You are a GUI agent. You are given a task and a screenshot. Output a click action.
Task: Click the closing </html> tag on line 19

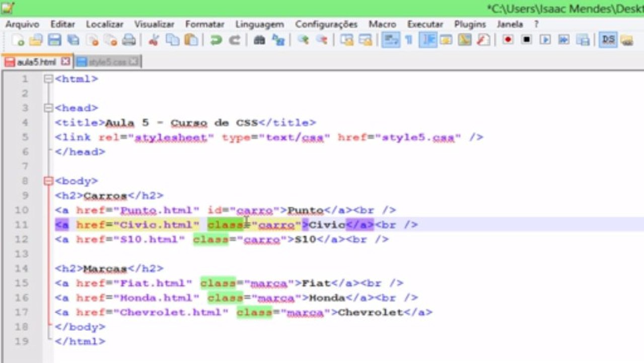coord(81,341)
